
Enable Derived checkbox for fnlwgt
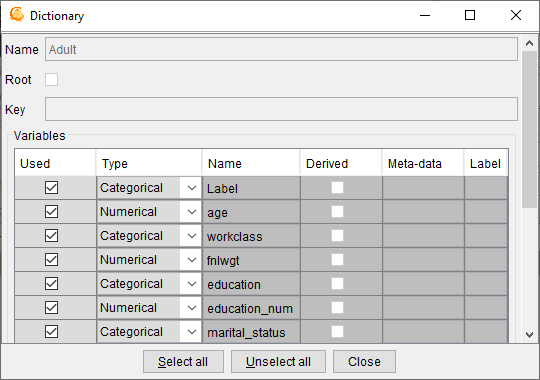[337, 259]
